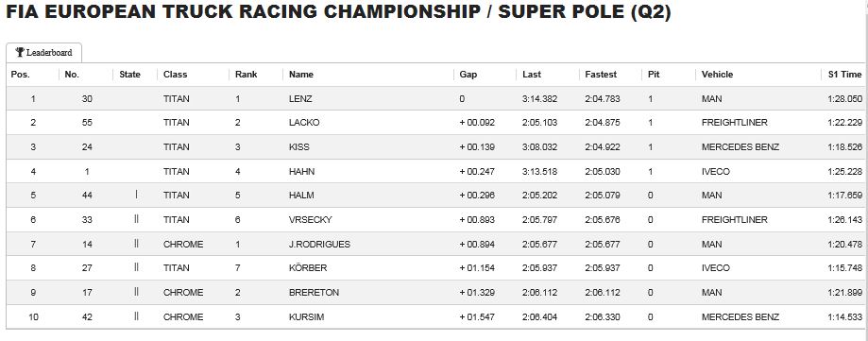Click the Last column header
The width and height of the screenshot is (868, 341).
coord(532,75)
